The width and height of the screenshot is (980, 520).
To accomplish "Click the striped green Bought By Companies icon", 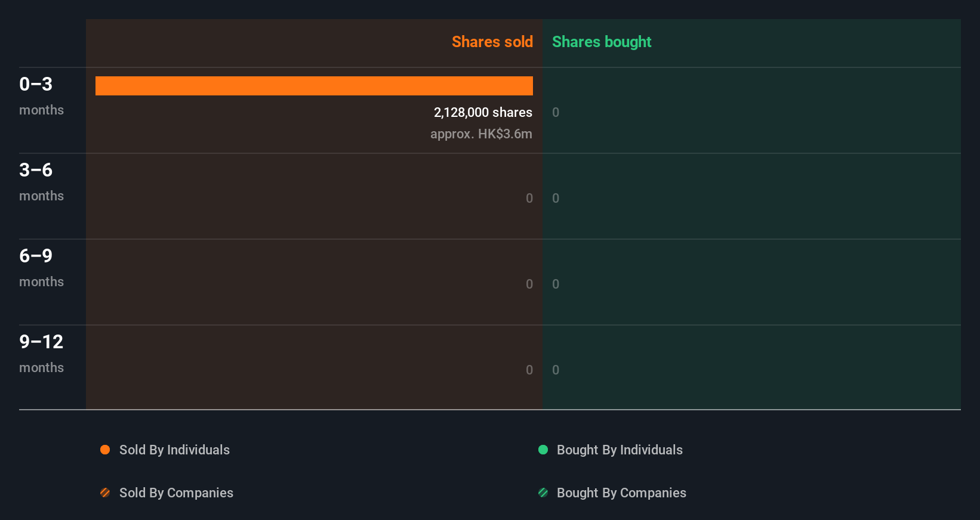I will pos(543,493).
